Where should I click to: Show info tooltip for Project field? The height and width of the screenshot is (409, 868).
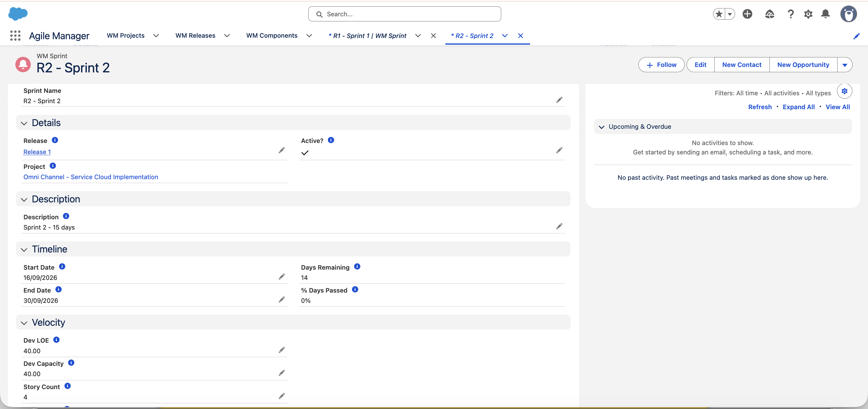[52, 166]
